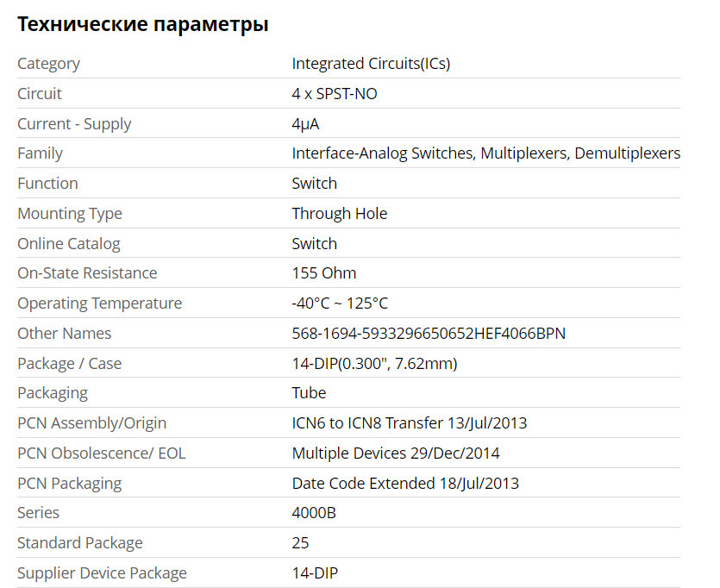Select the "Through Hole" mounting type value
The width and height of the screenshot is (720, 588).
[340, 214]
